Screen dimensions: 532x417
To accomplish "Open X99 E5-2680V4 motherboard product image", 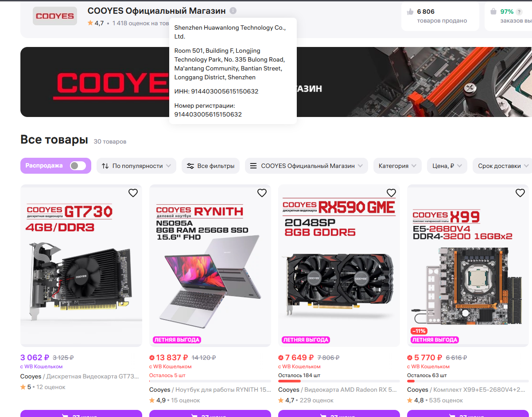I will (468, 265).
